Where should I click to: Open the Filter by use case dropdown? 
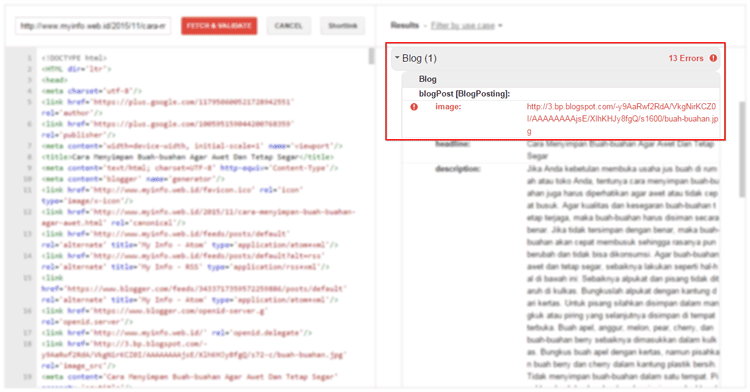pos(466,25)
